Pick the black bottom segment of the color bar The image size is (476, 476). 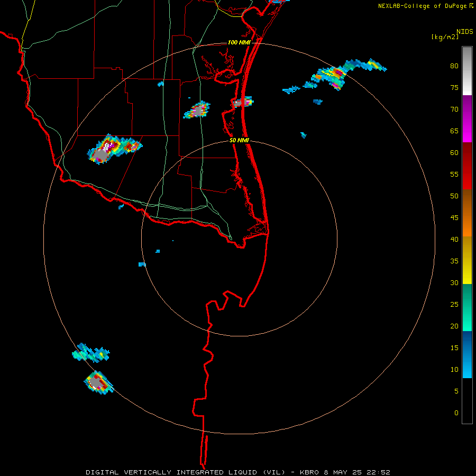pyautogui.click(x=467, y=400)
